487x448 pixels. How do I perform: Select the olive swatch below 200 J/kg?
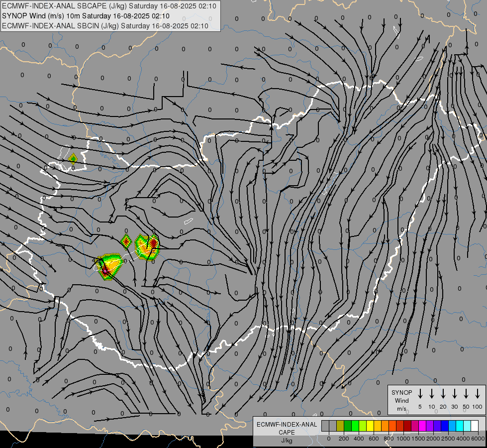click(340, 426)
